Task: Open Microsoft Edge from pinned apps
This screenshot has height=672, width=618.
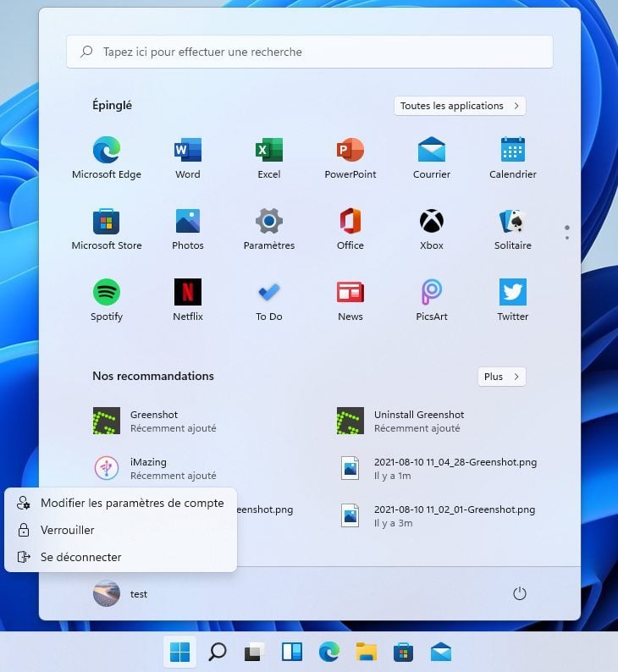Action: [107, 157]
